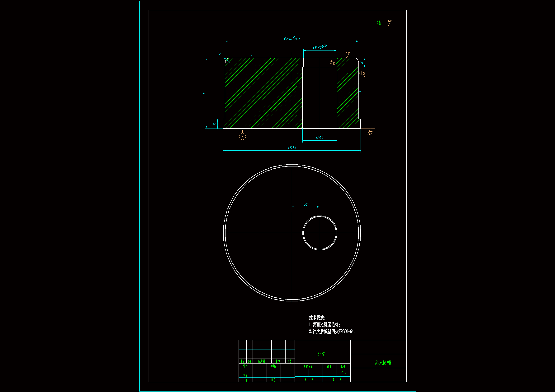Click the ø37.2 dimension text

pyautogui.click(x=320, y=138)
